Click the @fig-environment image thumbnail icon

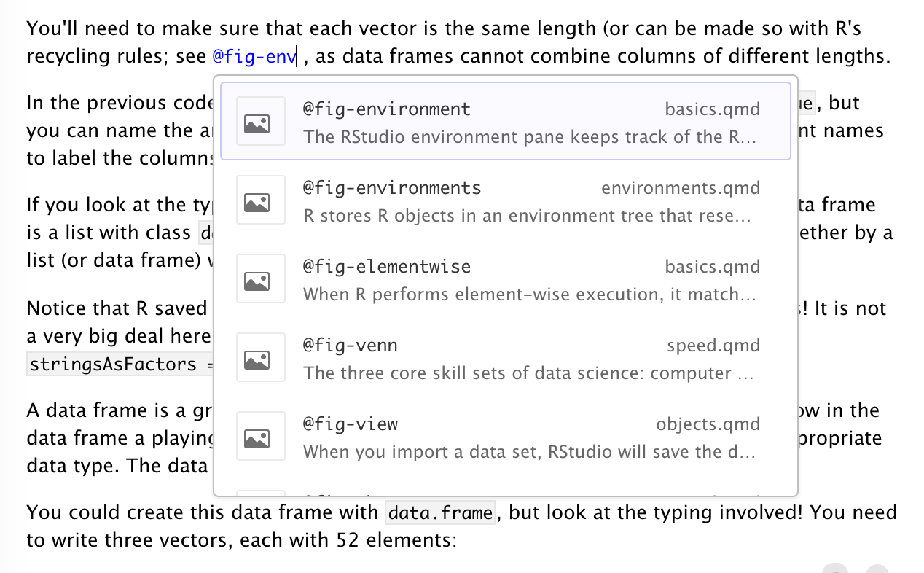(x=260, y=121)
